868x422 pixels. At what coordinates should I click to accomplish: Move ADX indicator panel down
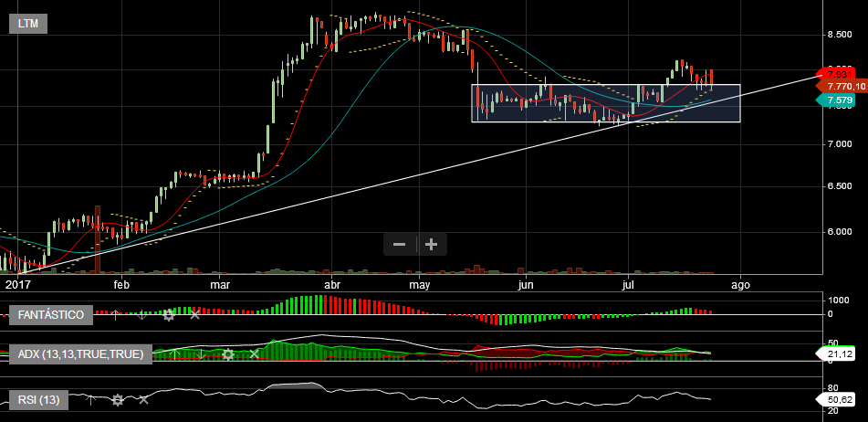[201, 353]
